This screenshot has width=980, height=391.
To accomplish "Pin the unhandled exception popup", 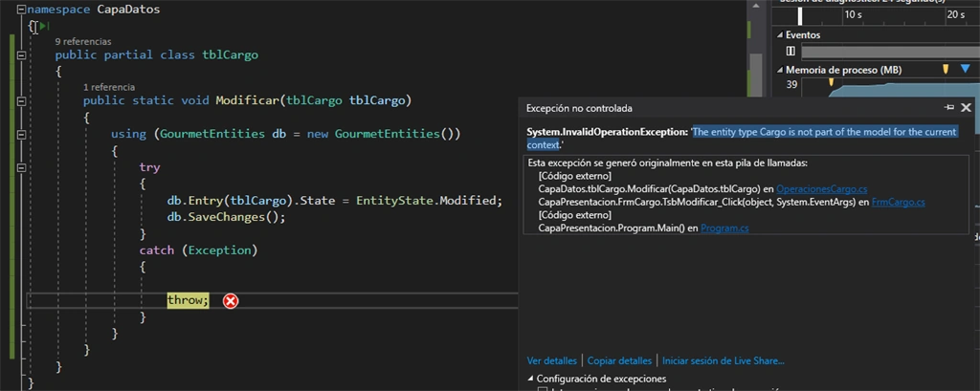I will tap(949, 108).
